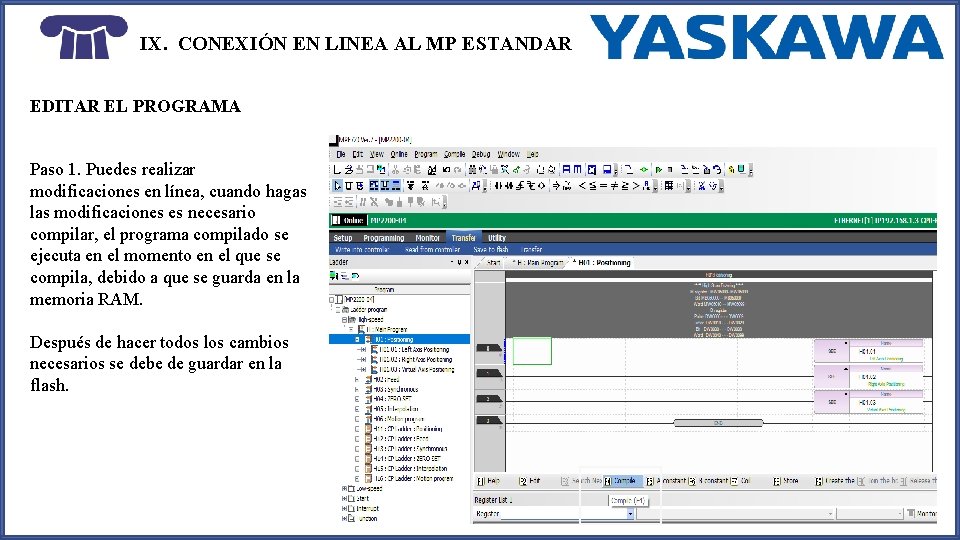Screen dimensions: 960x540
Task: Click the F2 Edit function key button
Action: [530, 481]
